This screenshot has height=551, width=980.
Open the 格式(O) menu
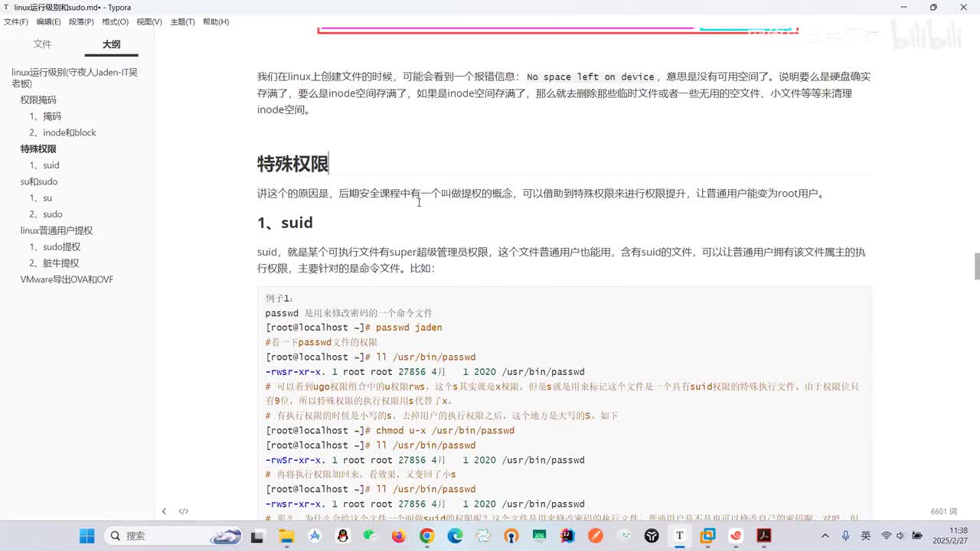pos(115,21)
